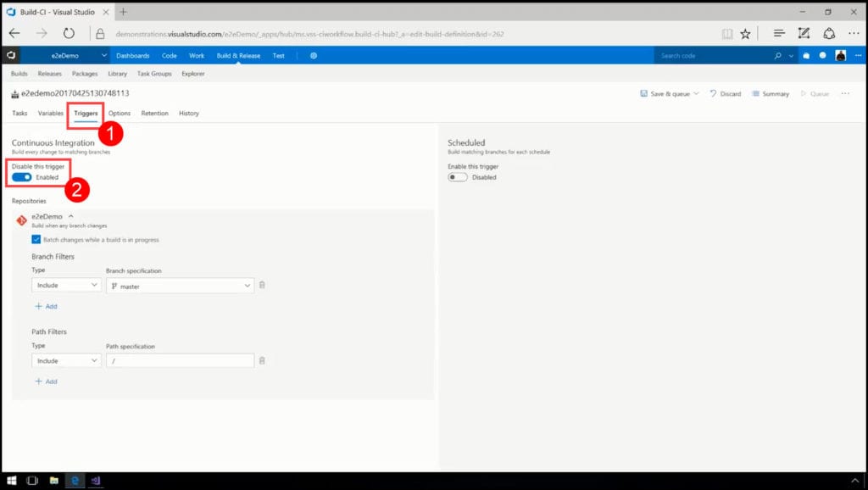Screen dimensions: 868x490
Task: Click Save & queue button
Action: (x=665, y=93)
